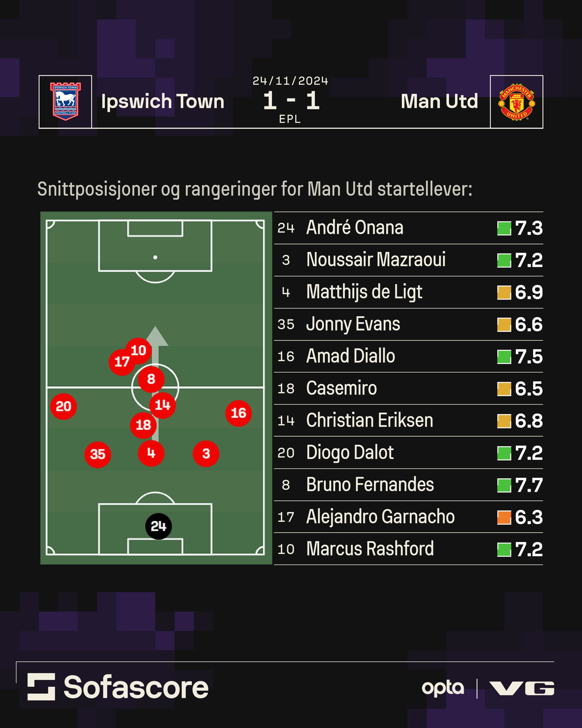Viewport: 582px width, 728px height.
Task: Click the Amad Diallo name
Action: (350, 356)
